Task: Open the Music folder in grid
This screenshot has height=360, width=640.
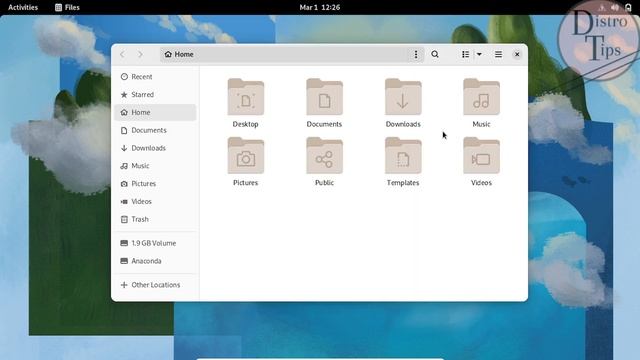Action: pos(481,97)
